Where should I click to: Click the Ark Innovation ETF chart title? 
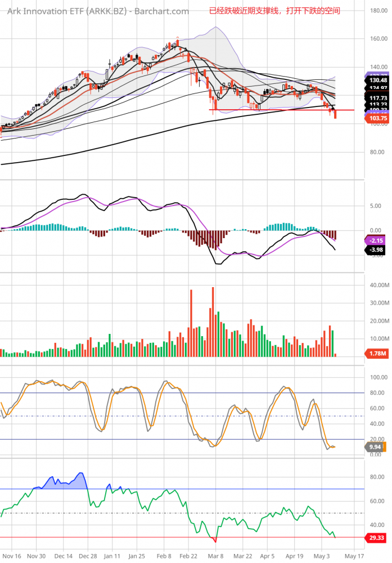click(x=98, y=11)
